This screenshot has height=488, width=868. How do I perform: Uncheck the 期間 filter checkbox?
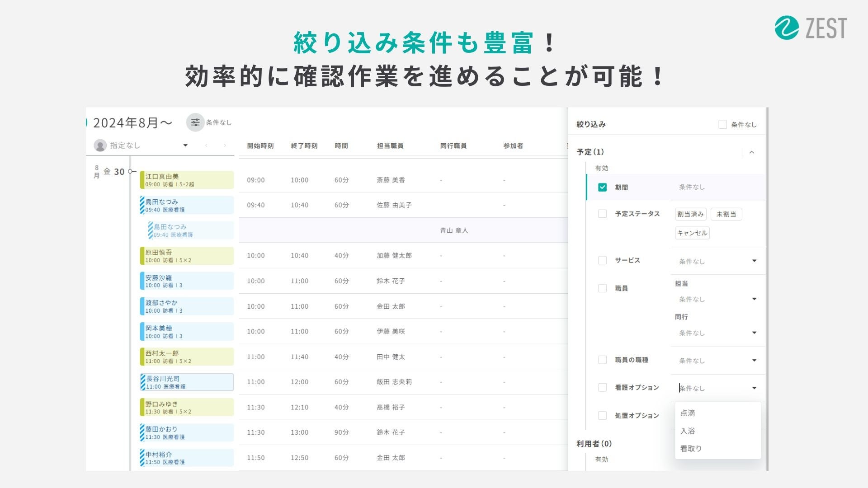[x=602, y=187]
